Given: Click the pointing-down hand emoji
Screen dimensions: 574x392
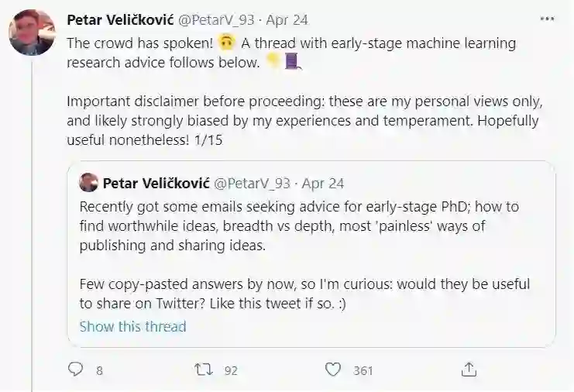Looking at the screenshot, I should tap(273, 63).
